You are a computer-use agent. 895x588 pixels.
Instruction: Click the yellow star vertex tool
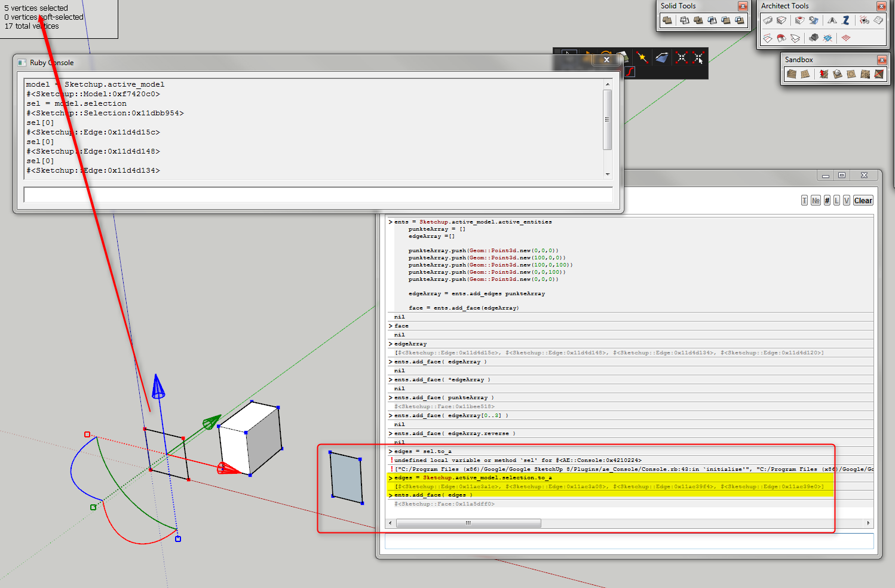642,57
